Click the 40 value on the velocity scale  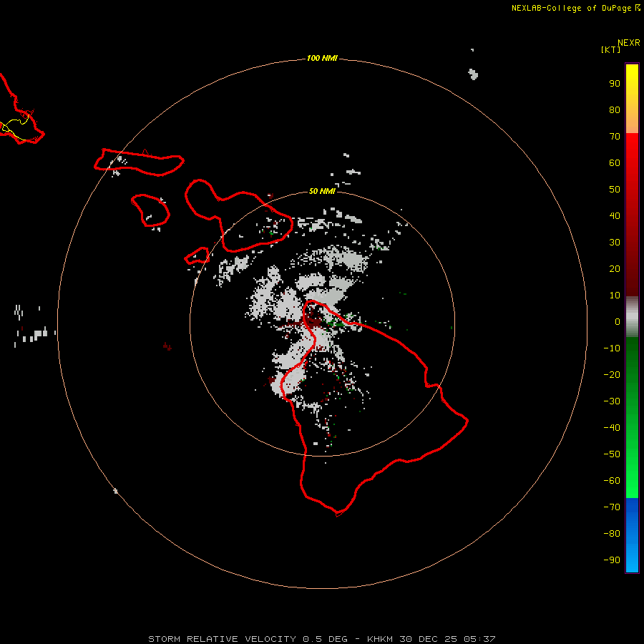click(x=615, y=215)
